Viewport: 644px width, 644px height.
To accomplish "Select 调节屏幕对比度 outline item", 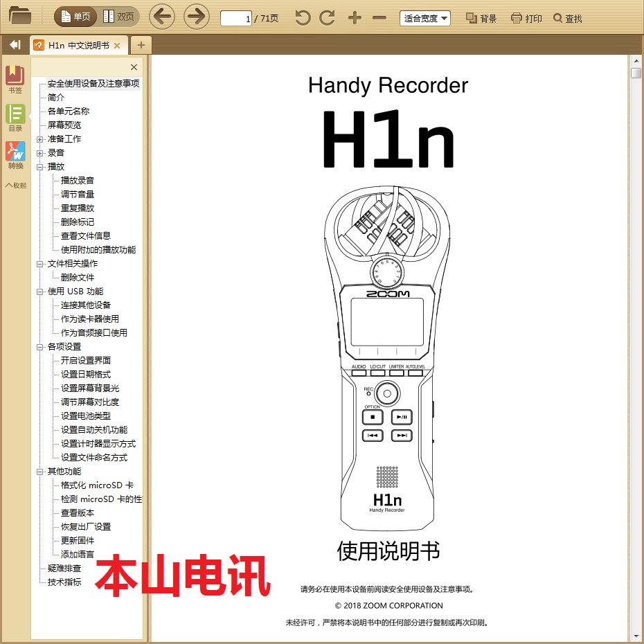I will click(x=89, y=402).
